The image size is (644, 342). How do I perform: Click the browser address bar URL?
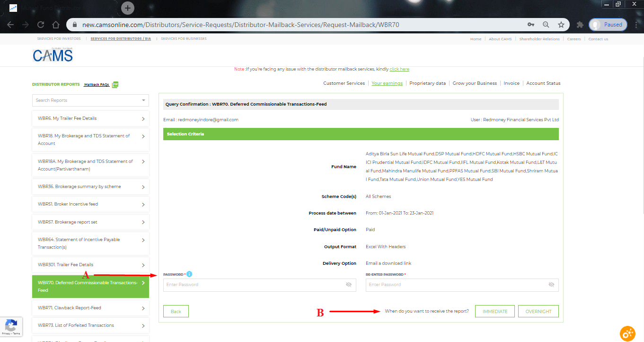click(241, 25)
